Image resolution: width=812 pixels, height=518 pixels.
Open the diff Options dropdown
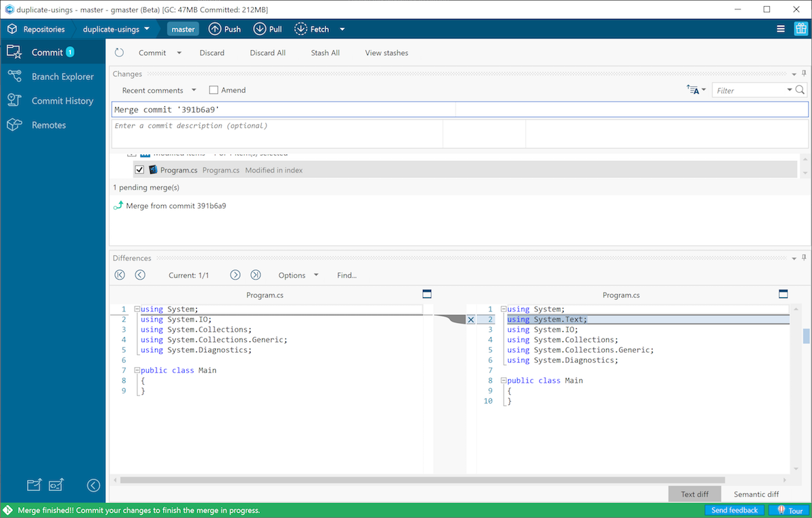click(x=298, y=276)
